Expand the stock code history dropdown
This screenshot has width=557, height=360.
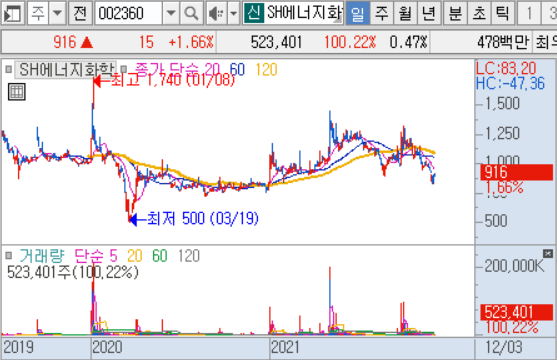pos(171,14)
